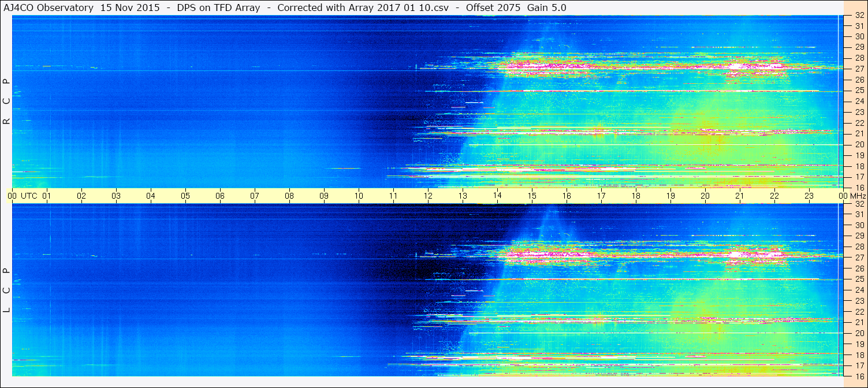Select the 11 hour marker on time axis
Viewport: 868px width, 388px height.
(x=393, y=196)
